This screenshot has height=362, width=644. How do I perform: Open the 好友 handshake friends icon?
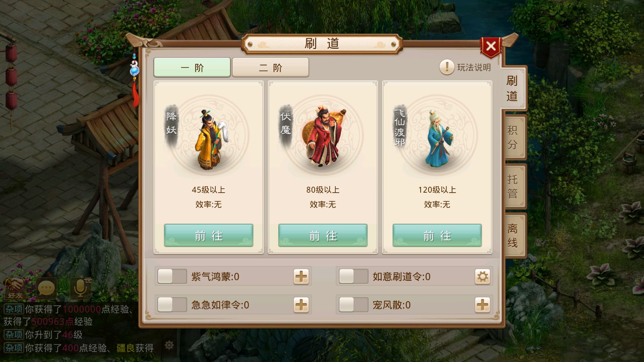click(15, 288)
